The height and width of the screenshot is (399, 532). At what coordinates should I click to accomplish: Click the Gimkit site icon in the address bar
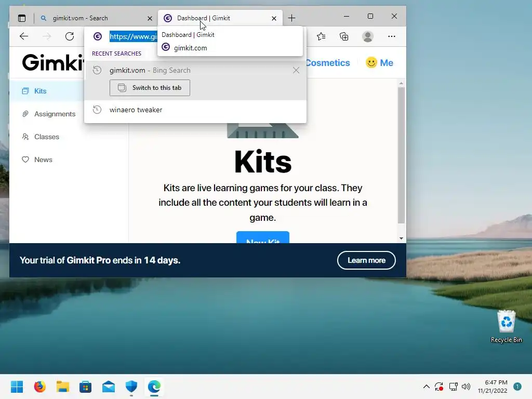[x=98, y=36]
